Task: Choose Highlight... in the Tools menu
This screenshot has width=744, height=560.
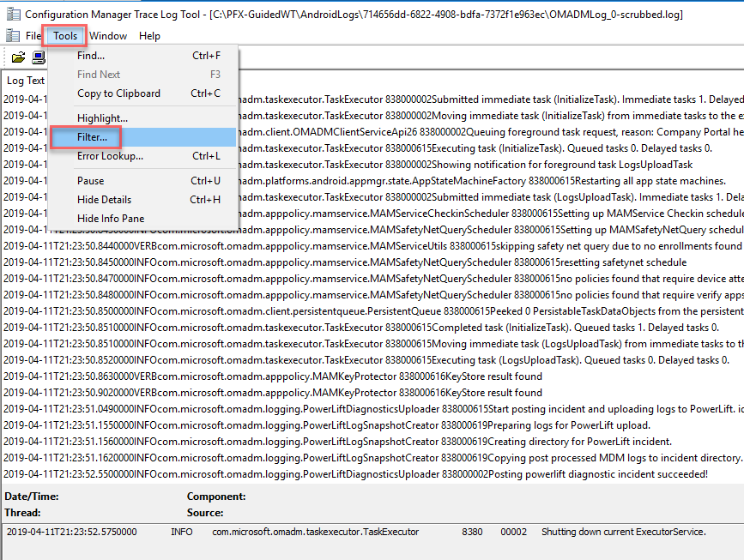Action: [142, 118]
